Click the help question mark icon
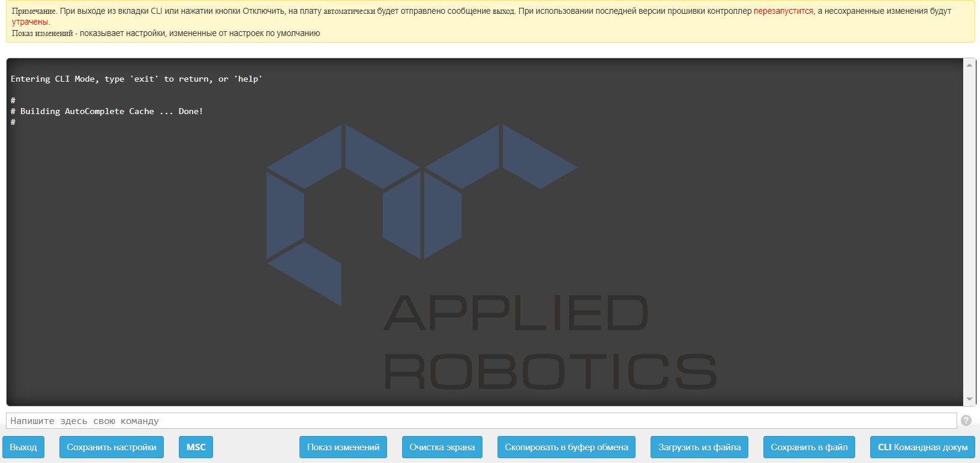This screenshot has width=980, height=463. 966,420
